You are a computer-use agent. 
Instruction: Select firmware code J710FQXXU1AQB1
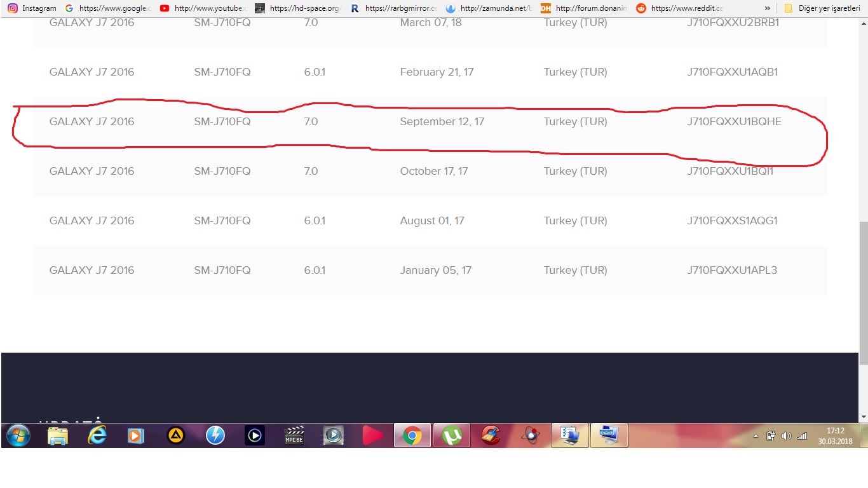pos(732,72)
